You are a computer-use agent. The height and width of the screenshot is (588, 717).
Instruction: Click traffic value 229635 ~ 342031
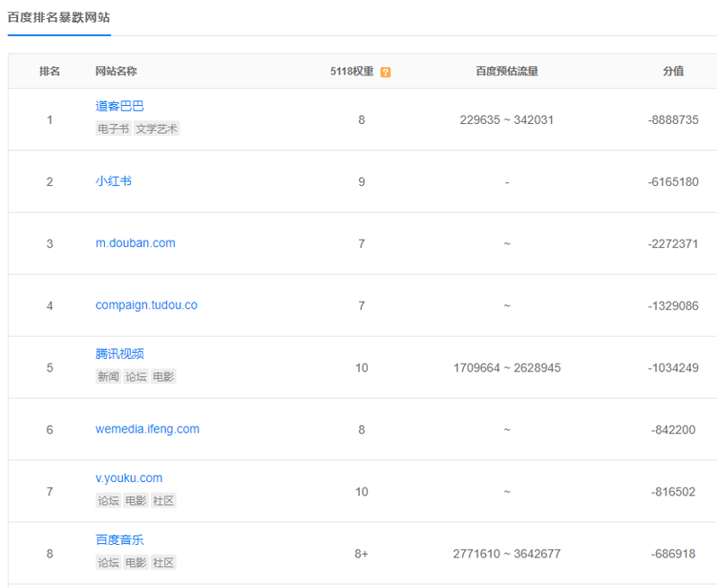coord(507,120)
